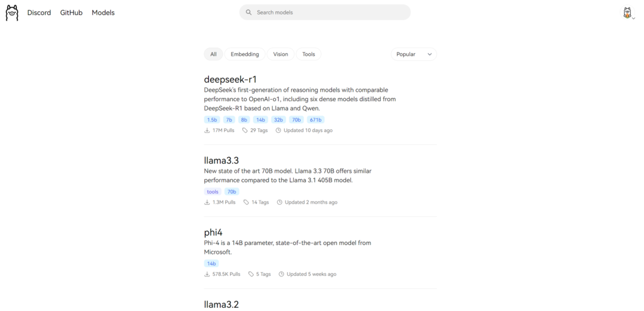The height and width of the screenshot is (311, 644).
Task: Click the download icon beside 17M Pulls
Action: pos(208,131)
